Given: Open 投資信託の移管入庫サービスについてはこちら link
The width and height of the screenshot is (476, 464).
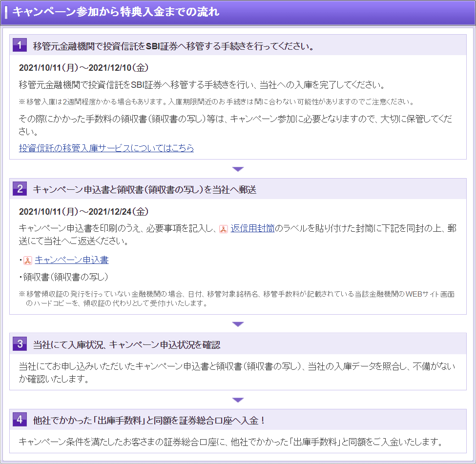Looking at the screenshot, I should 106,148.
